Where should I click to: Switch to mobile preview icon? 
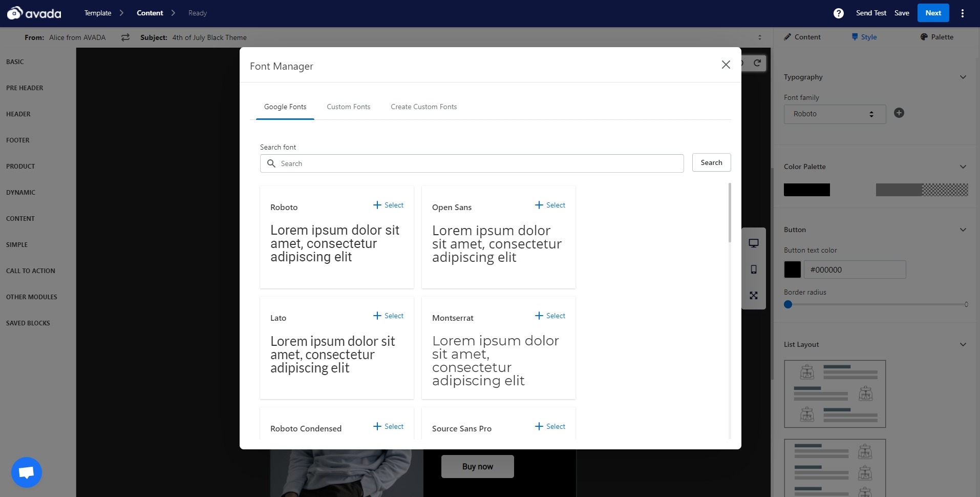(753, 270)
